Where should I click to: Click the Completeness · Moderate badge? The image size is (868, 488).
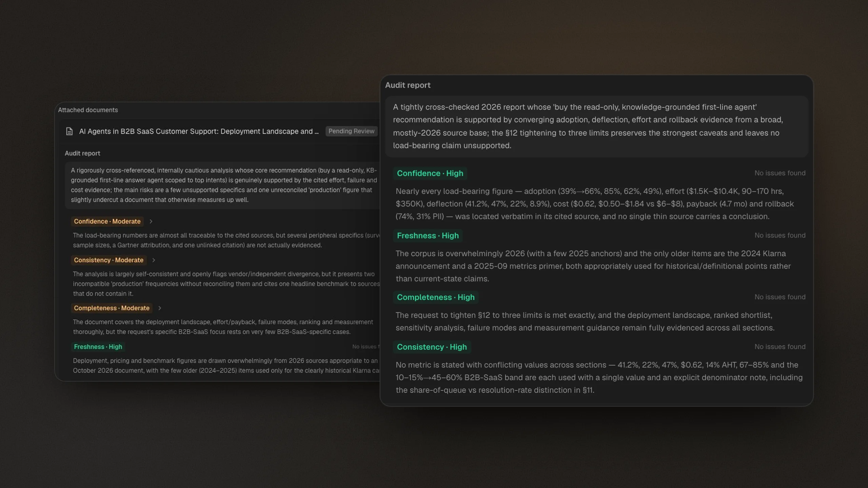coord(112,308)
